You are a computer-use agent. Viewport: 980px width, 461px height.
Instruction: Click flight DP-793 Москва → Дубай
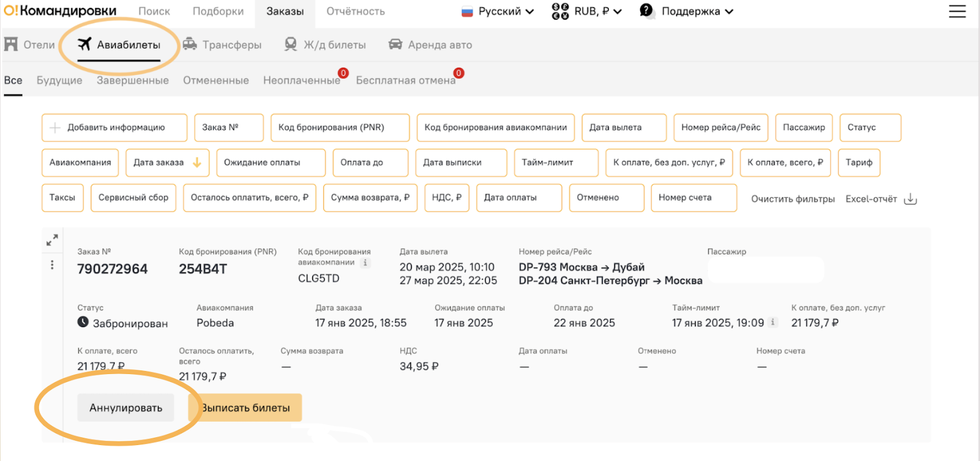(582, 267)
